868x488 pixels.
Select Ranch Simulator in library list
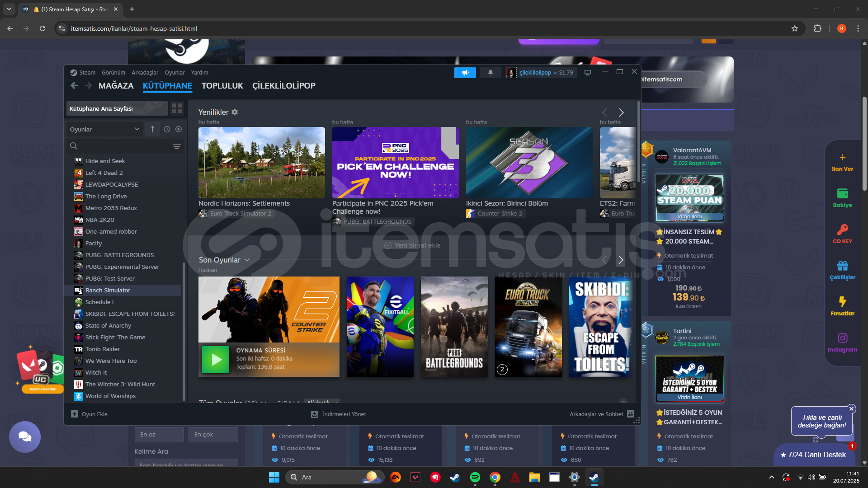[123, 290]
